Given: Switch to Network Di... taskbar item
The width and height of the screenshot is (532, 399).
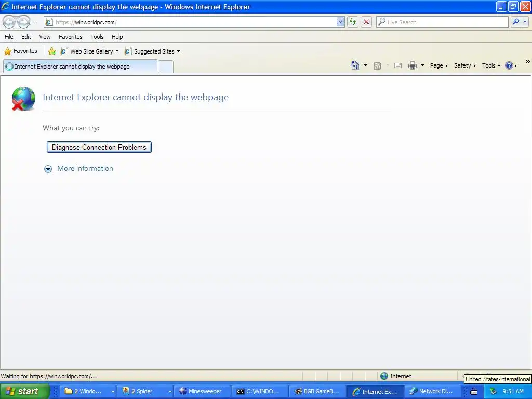Looking at the screenshot, I should pos(433,391).
